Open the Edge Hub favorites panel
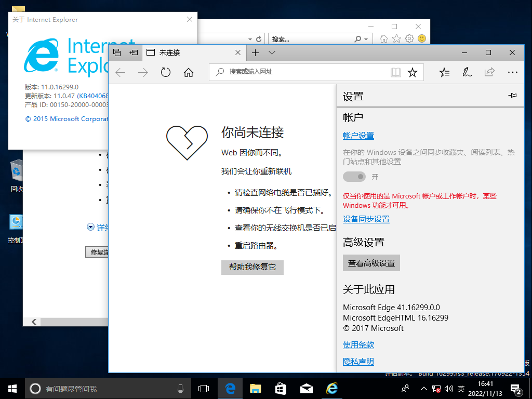 pyautogui.click(x=444, y=72)
